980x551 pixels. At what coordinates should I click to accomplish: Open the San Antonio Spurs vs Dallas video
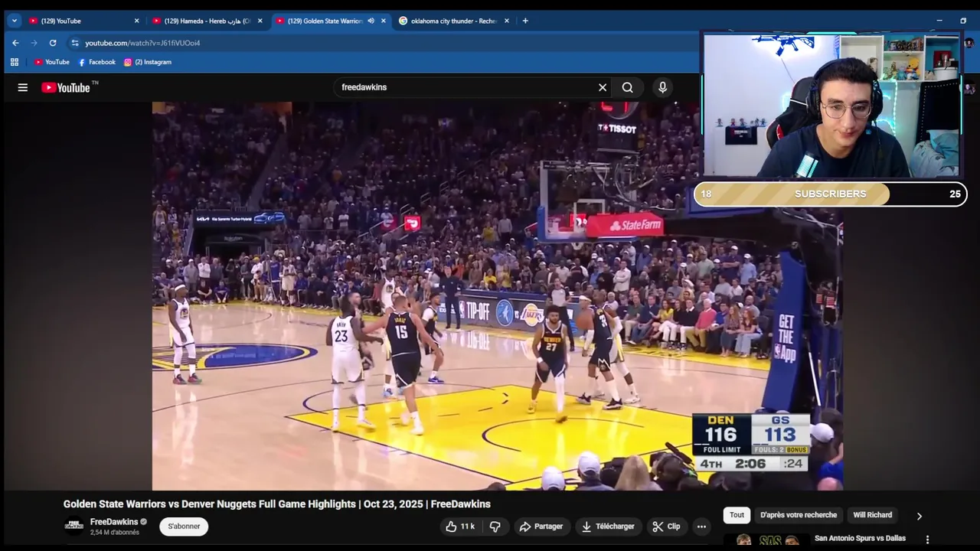tap(860, 539)
